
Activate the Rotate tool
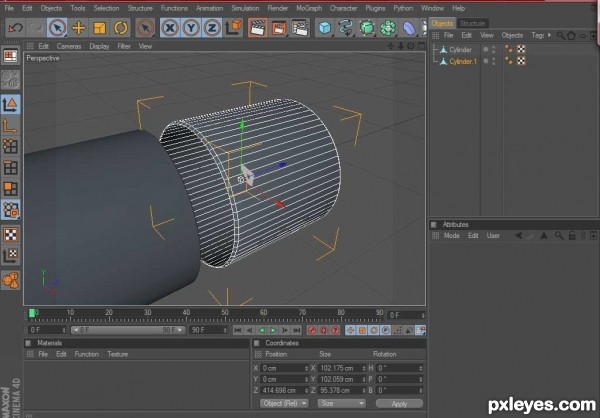(x=121, y=28)
